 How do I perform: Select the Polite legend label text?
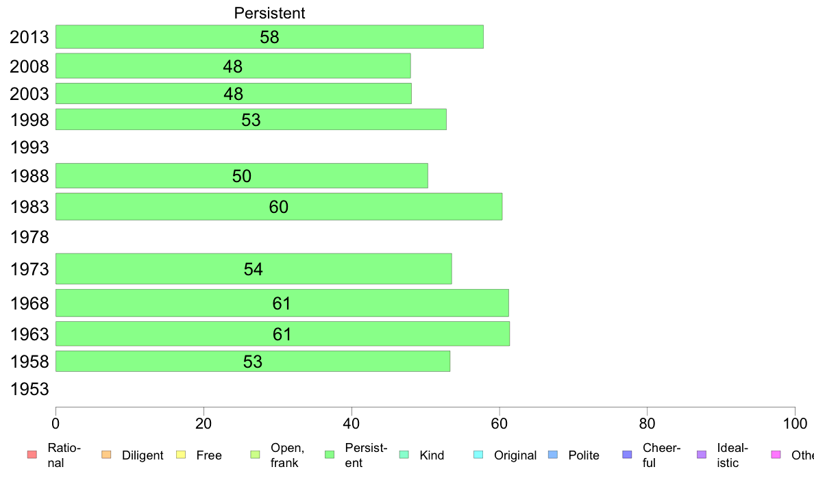584,455
